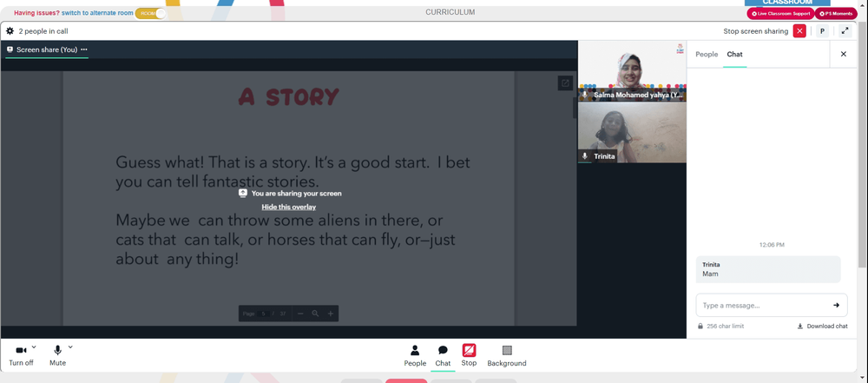Expand call to fullscreen with arrows icon

[x=845, y=31]
